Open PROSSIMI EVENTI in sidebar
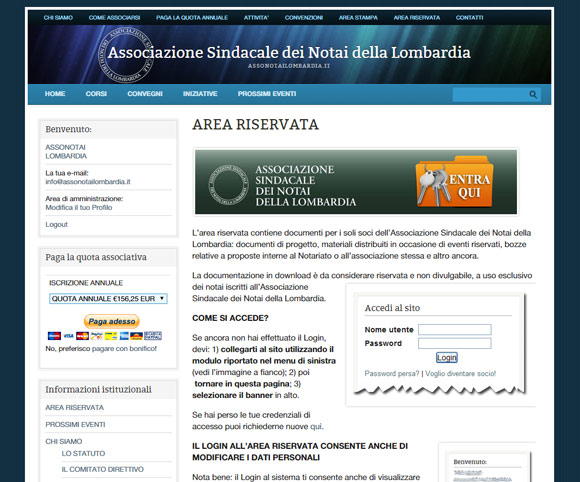Viewport: 580px width, 482px height. (75, 425)
